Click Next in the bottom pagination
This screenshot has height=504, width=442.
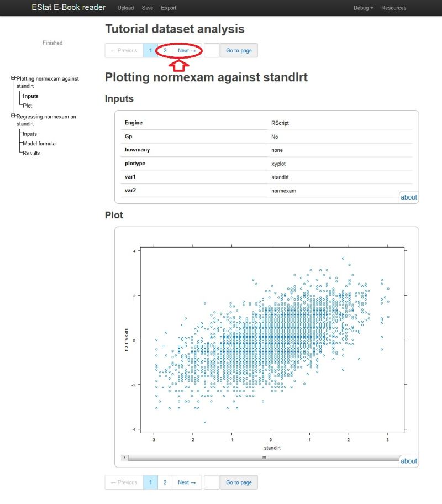[187, 482]
